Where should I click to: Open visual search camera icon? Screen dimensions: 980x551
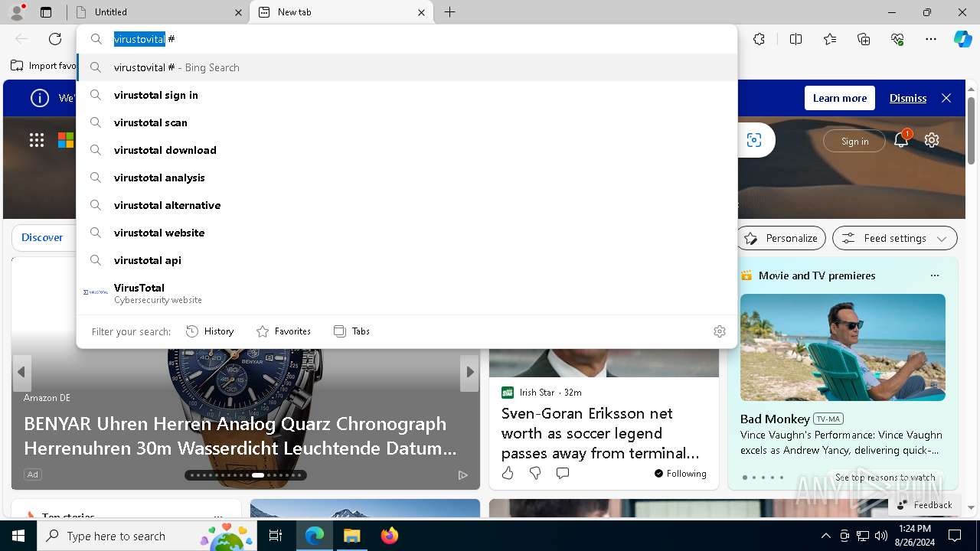754,140
